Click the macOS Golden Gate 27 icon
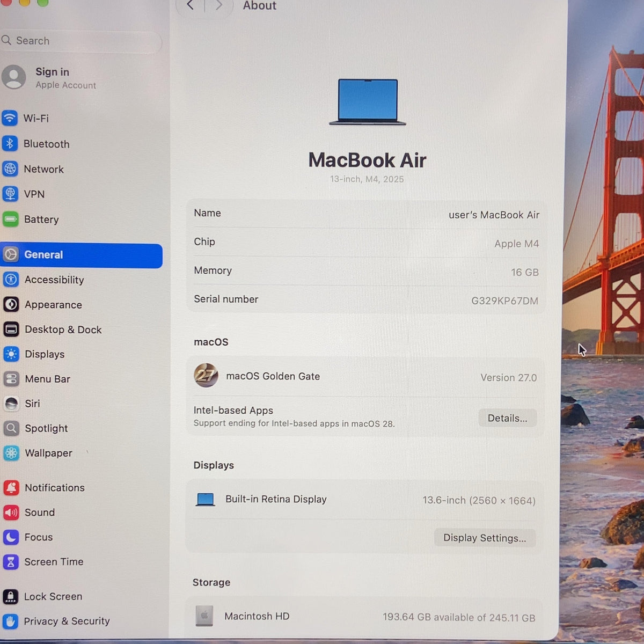The image size is (644, 644). pyautogui.click(x=206, y=375)
